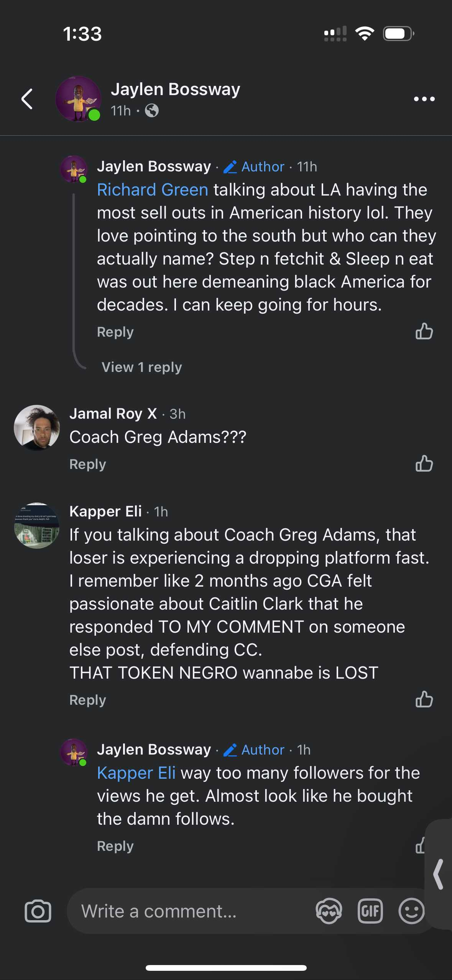Like Jamal Roy X's comment
Image resolution: width=452 pixels, height=980 pixels.
[424, 464]
